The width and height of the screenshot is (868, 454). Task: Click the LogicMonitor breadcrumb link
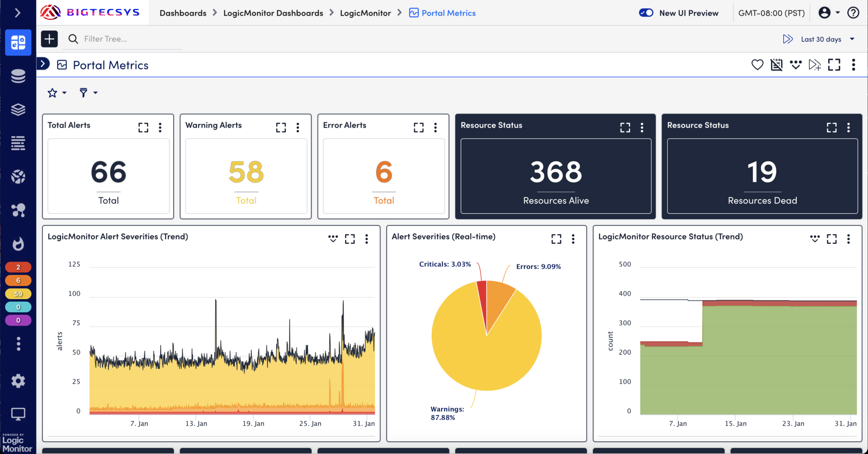pos(365,13)
